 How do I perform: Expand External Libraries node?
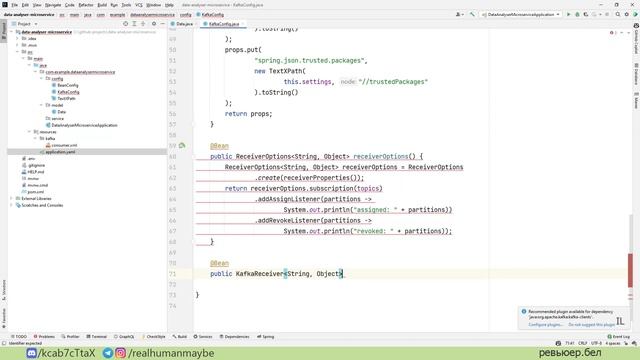coord(12,198)
